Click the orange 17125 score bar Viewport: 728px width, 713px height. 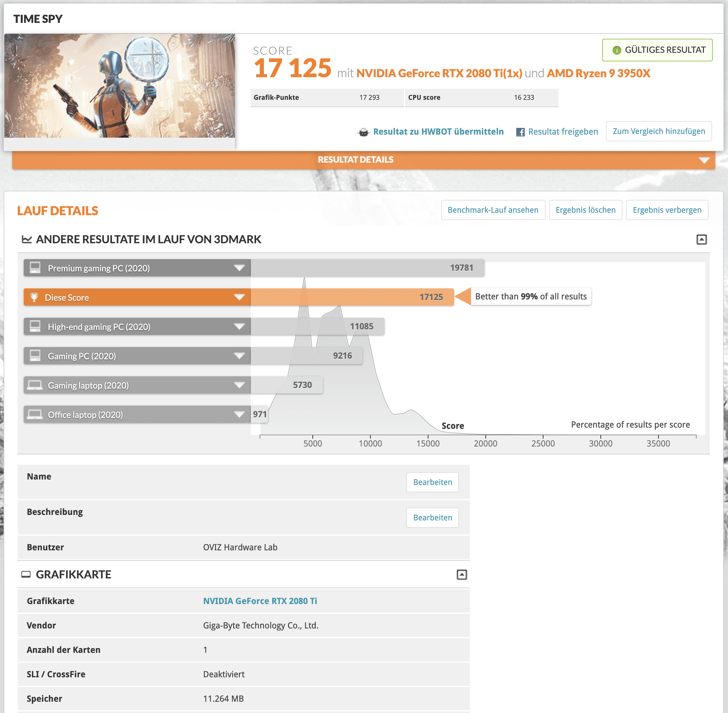pos(352,297)
